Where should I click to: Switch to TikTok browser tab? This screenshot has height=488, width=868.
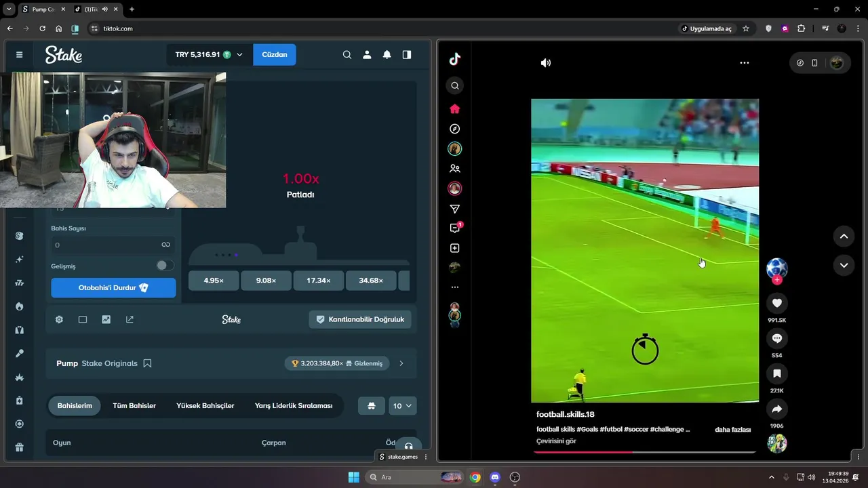coord(95,9)
